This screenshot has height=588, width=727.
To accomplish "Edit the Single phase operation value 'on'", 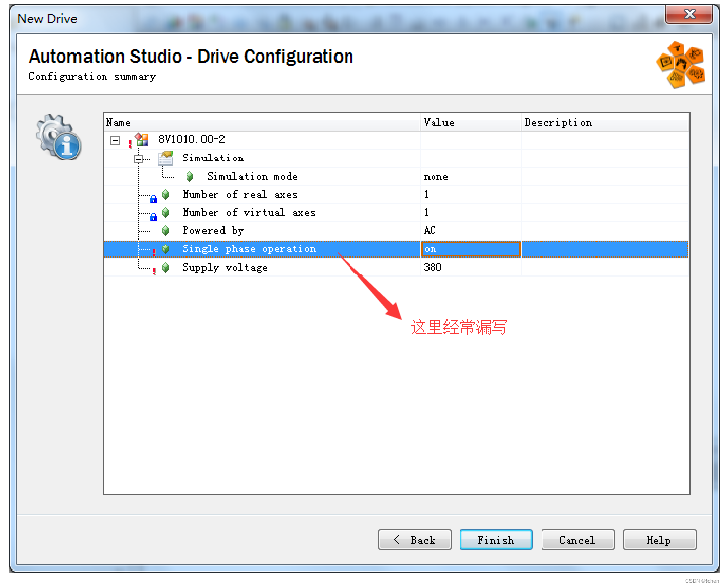I will point(471,249).
